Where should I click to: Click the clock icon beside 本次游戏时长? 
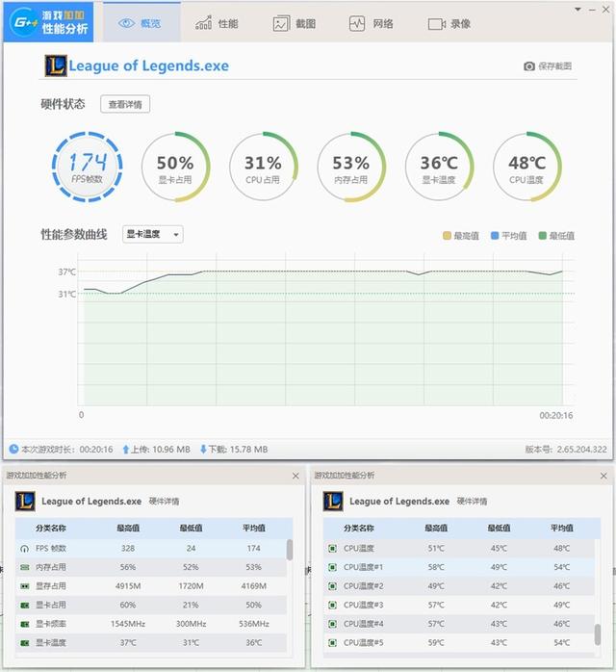(13, 449)
